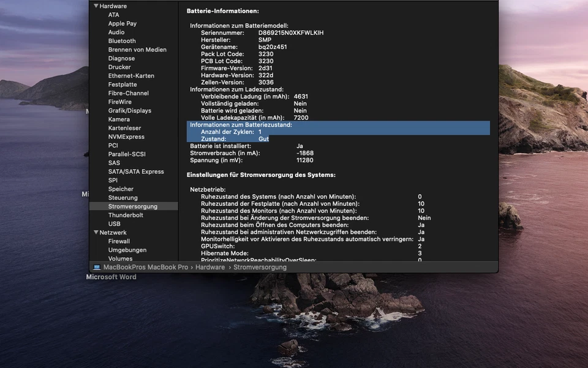Click the MacBook icon in the path bar

click(97, 267)
